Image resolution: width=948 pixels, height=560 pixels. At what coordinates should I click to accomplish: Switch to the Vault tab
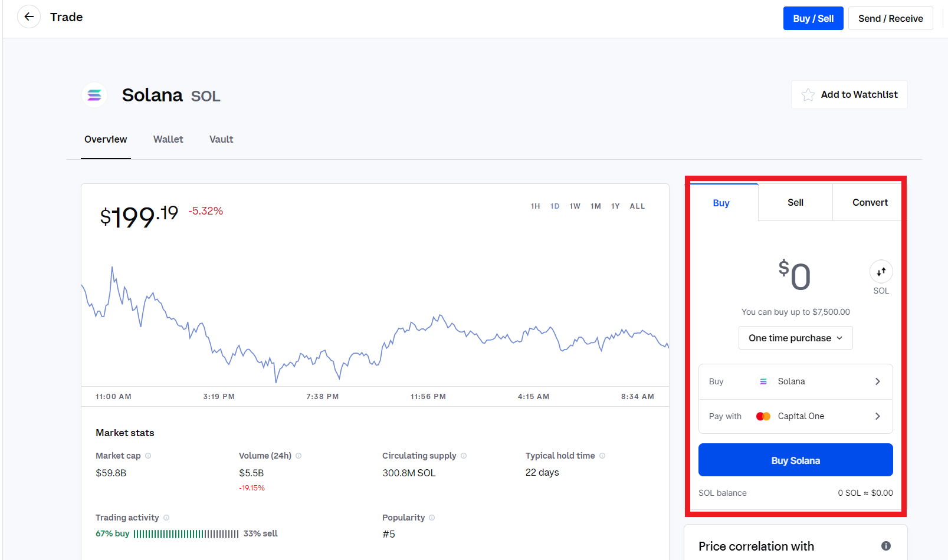tap(221, 140)
